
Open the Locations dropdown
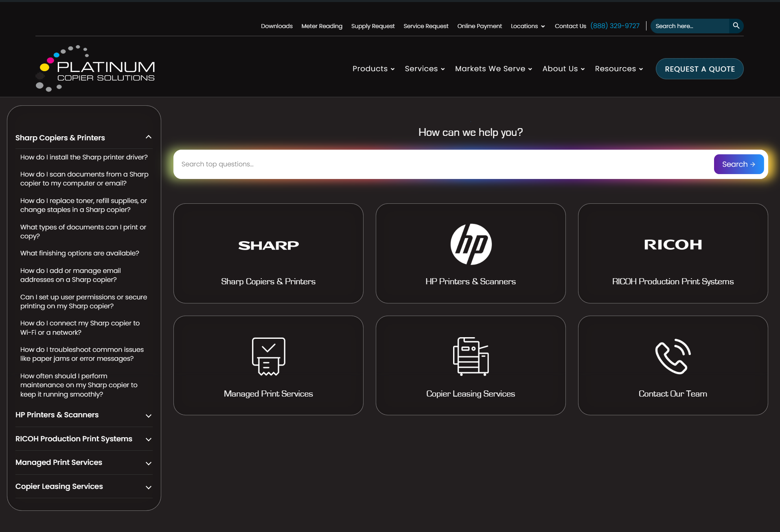tap(528, 26)
